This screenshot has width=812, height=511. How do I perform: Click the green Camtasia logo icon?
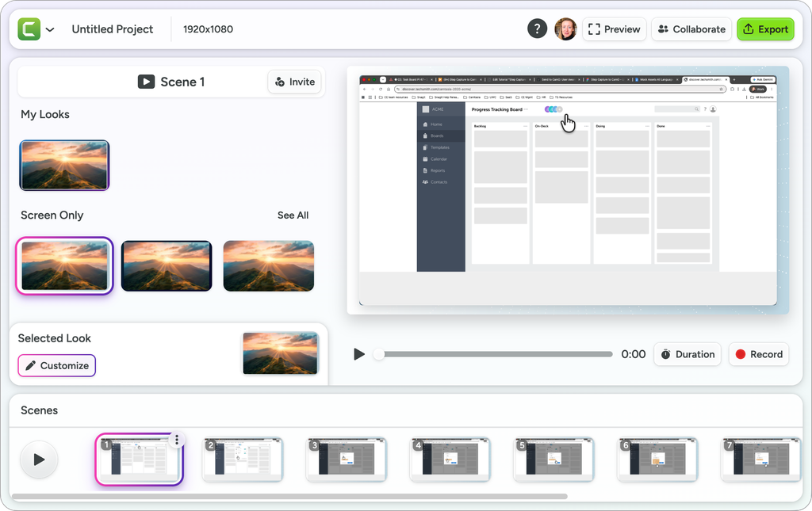pos(29,29)
